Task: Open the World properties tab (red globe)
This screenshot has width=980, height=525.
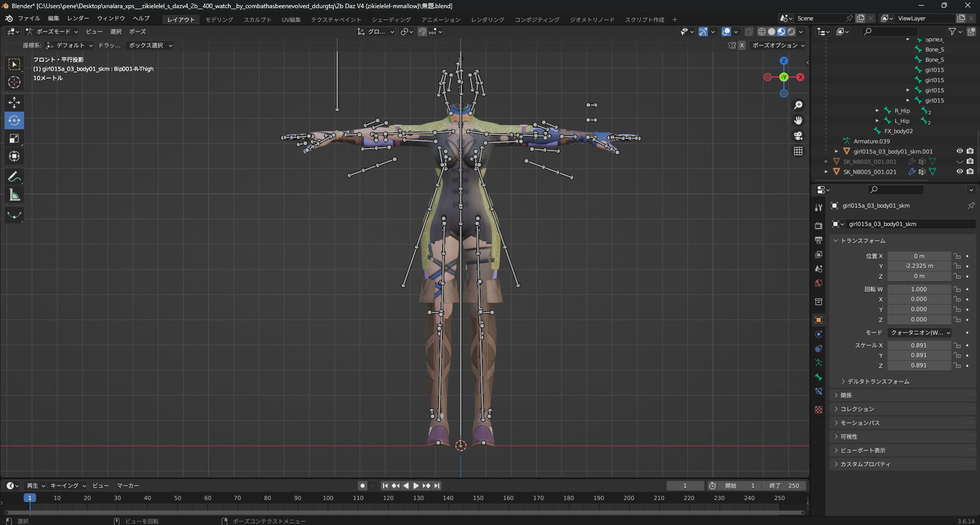Action: (819, 283)
